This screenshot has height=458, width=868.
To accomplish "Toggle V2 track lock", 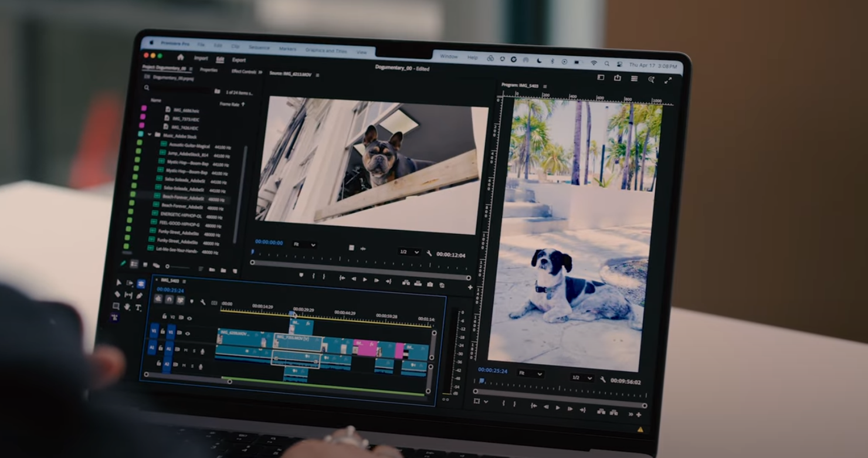I will coord(165,317).
